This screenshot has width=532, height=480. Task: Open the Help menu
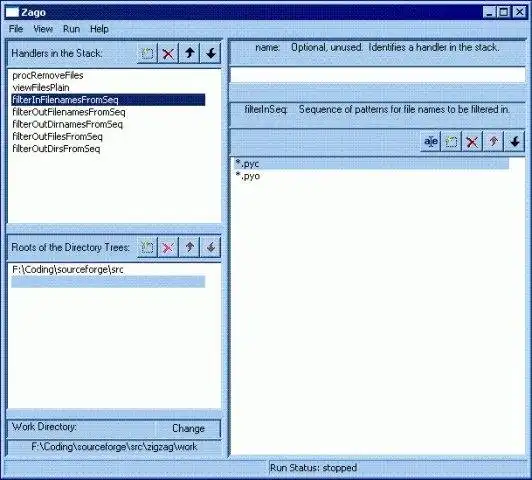pyautogui.click(x=99, y=29)
